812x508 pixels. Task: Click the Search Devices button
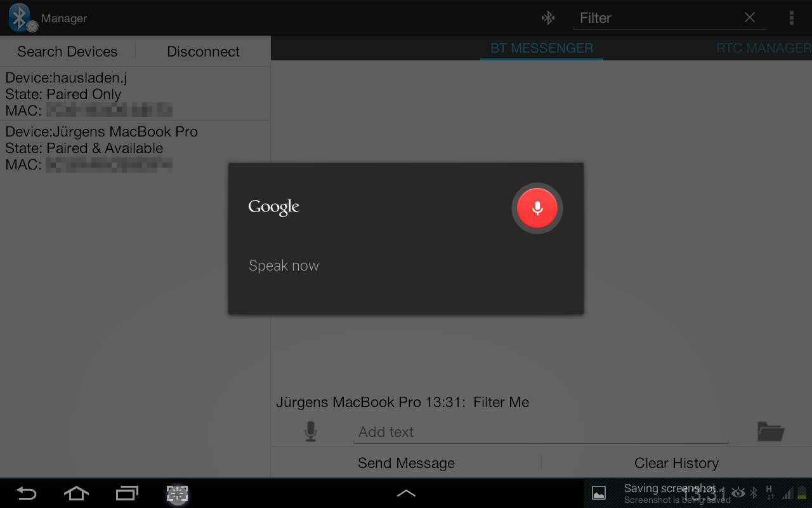point(67,51)
